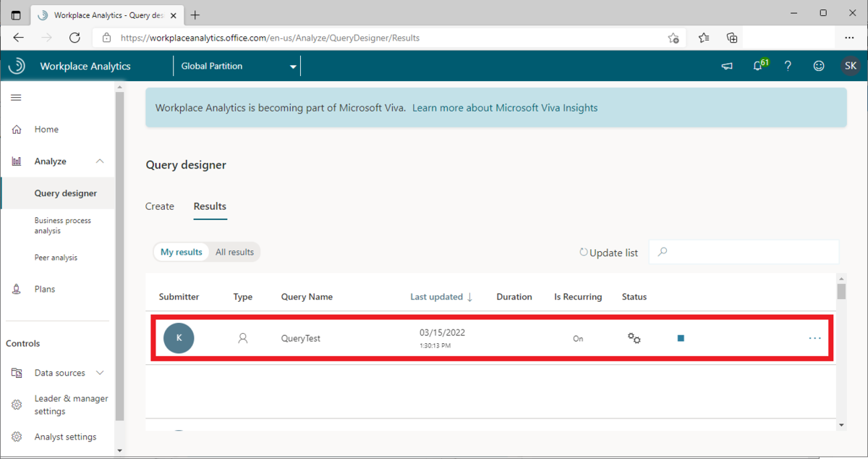
Task: Click the On recurring value
Action: 578,338
